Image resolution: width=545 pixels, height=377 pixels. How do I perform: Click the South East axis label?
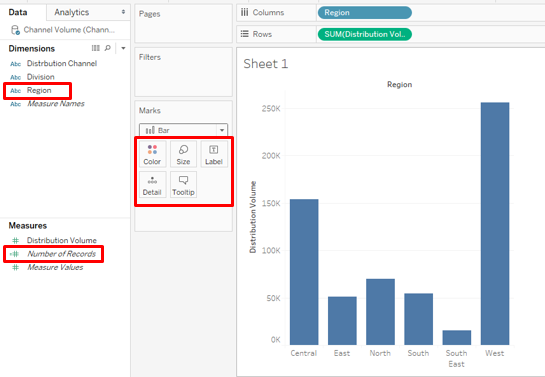coord(456,359)
